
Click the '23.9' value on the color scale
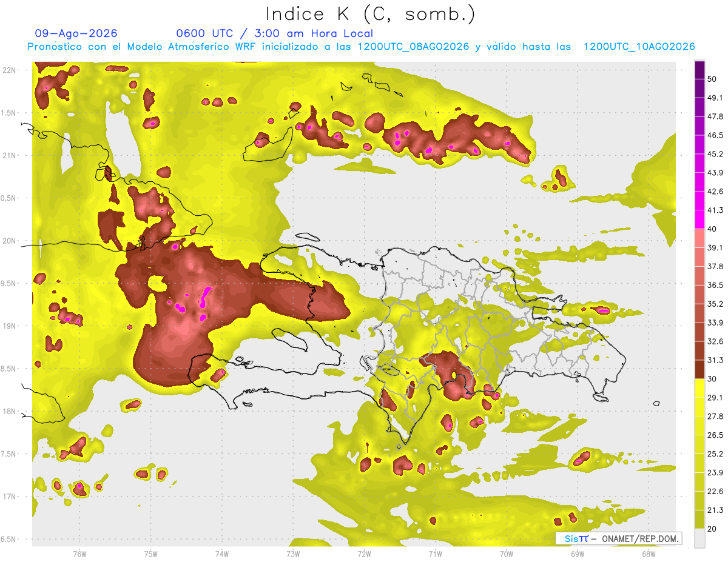click(x=715, y=473)
